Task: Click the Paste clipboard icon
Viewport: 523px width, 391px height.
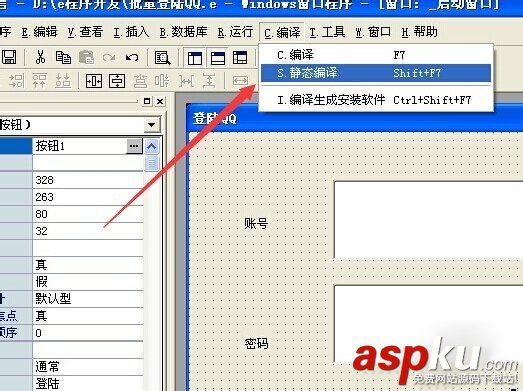Action: [x=86, y=57]
